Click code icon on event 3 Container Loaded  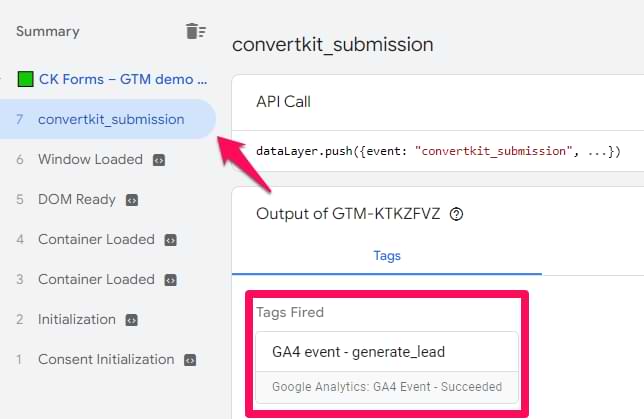[170, 280]
